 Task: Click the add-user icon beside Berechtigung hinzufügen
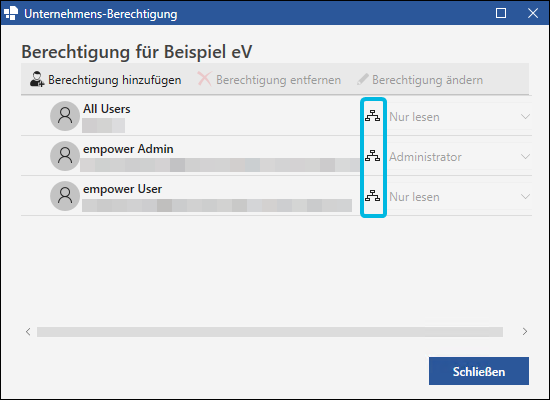pyautogui.click(x=37, y=79)
